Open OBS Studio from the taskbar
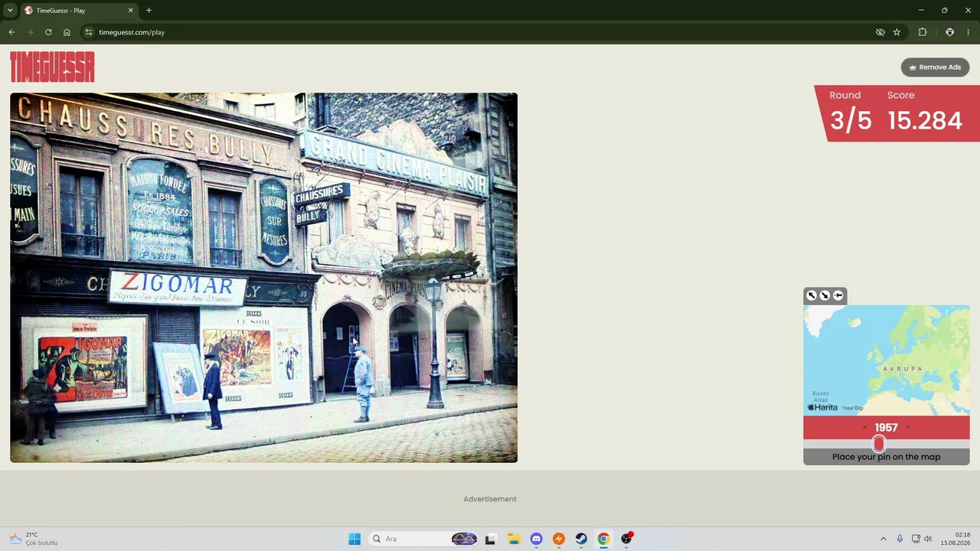 click(x=626, y=539)
